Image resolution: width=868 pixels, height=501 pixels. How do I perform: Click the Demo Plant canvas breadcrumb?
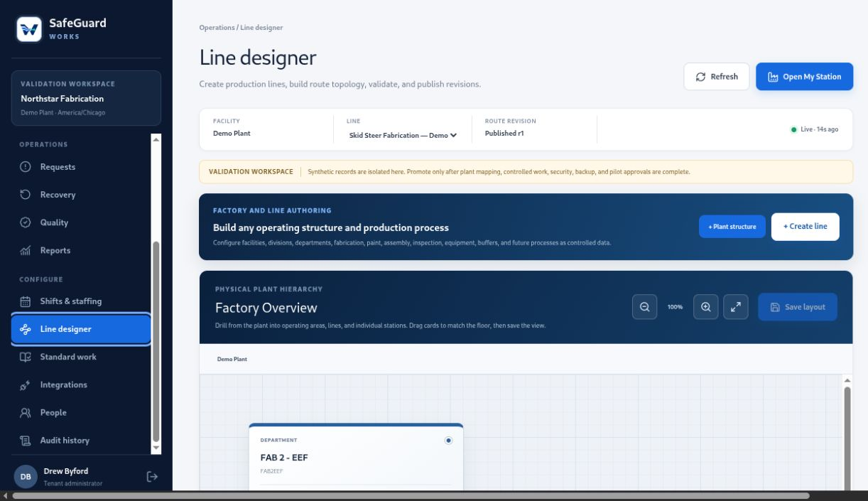(x=232, y=360)
